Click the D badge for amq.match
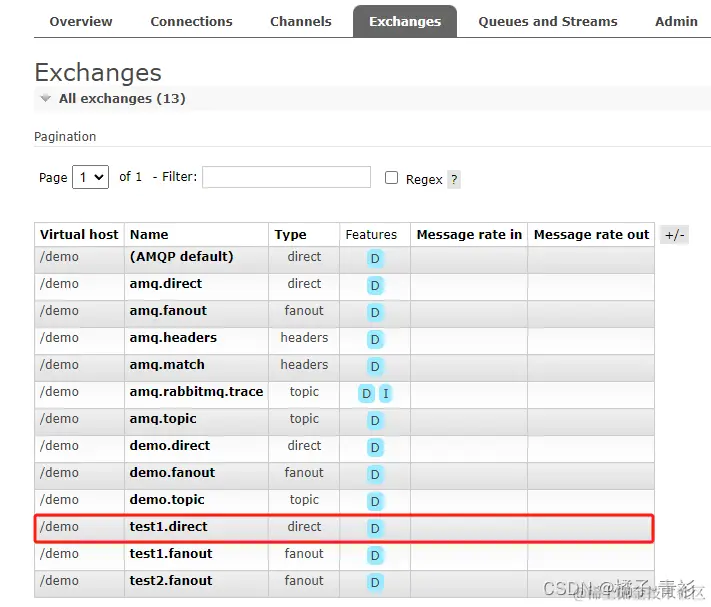711x607 pixels. coord(375,366)
